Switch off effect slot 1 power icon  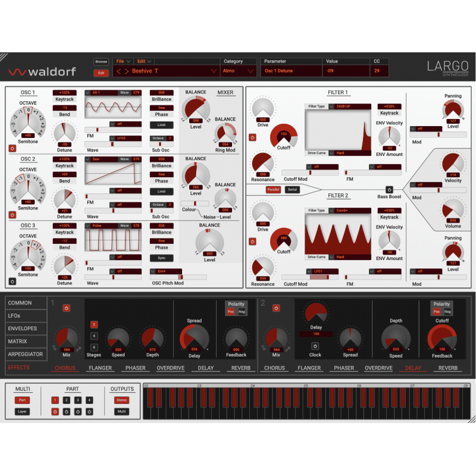click(x=65, y=308)
